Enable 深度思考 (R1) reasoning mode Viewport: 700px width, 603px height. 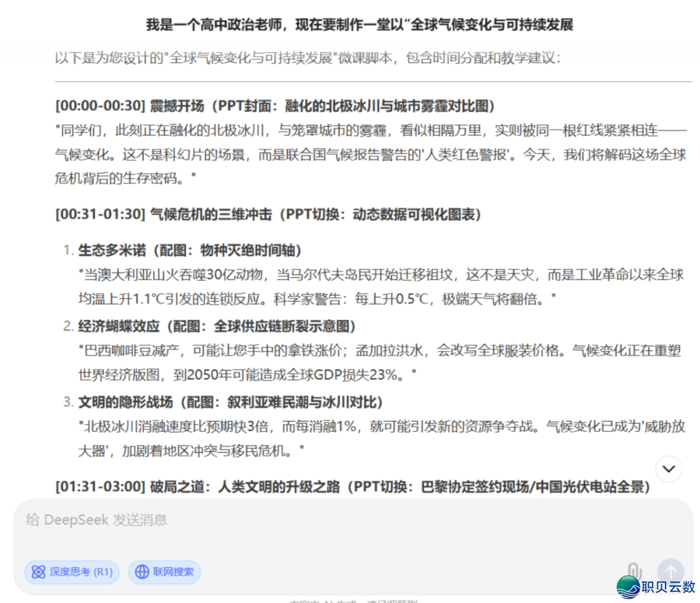coord(71,573)
